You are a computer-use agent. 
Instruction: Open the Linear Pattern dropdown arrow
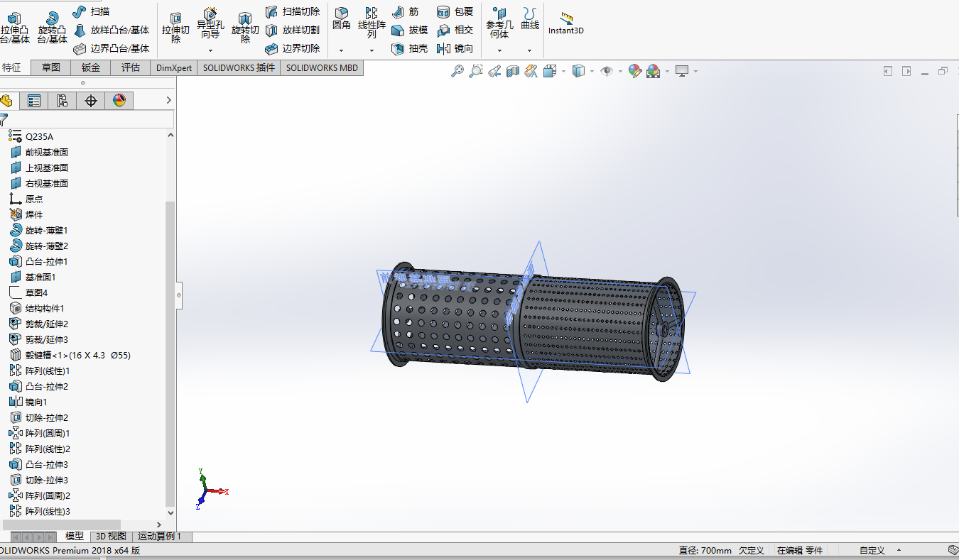click(372, 50)
